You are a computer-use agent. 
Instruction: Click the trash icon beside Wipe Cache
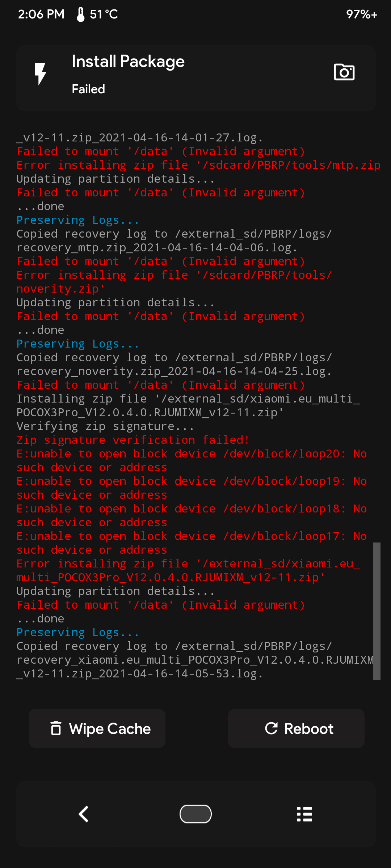[x=56, y=728]
